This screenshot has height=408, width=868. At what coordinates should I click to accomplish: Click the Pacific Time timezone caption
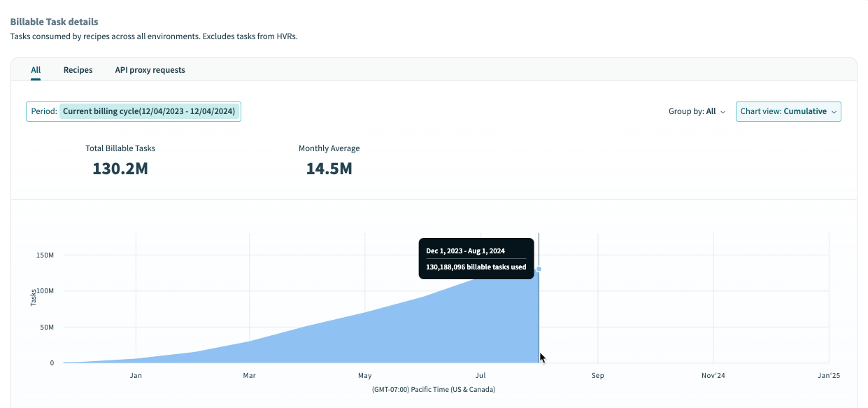[434, 389]
